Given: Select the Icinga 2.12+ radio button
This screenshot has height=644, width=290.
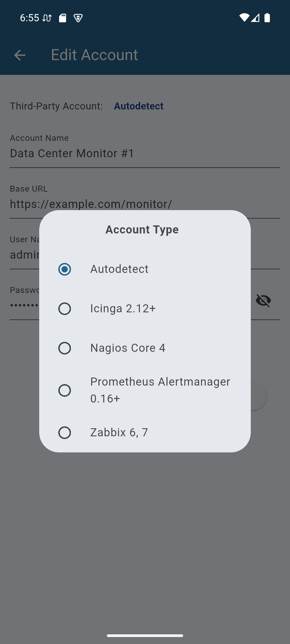Looking at the screenshot, I should pos(65,309).
